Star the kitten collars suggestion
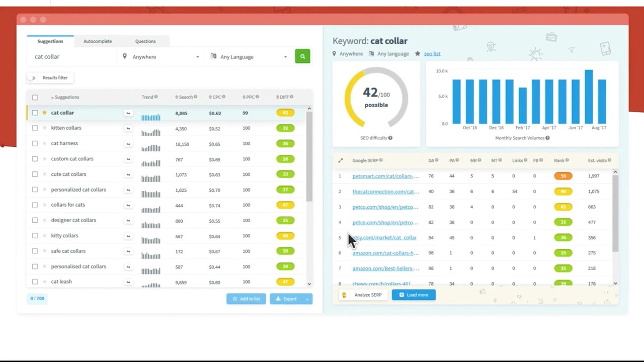This screenshot has height=362, width=644. [x=44, y=128]
